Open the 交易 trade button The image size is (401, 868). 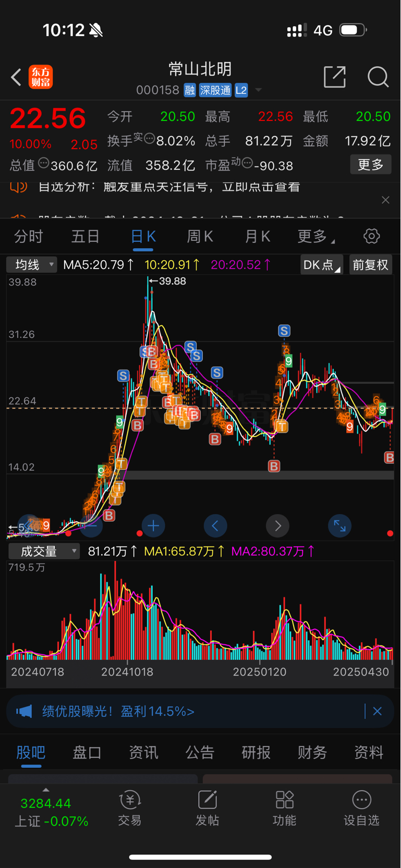[x=130, y=809]
